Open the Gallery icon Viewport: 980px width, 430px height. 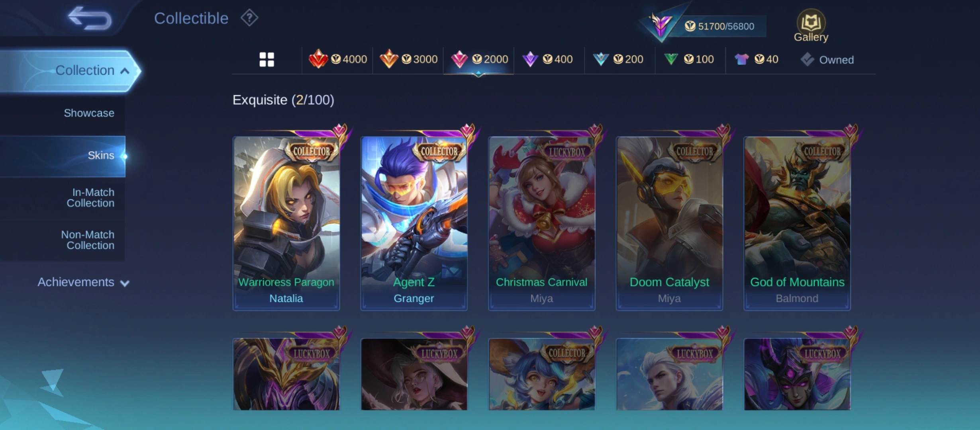tap(811, 26)
